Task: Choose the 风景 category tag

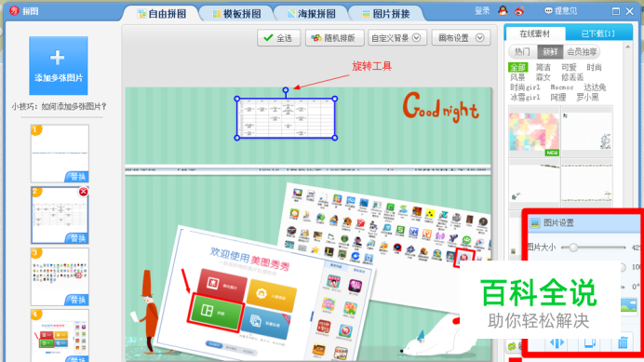Action: click(517, 77)
